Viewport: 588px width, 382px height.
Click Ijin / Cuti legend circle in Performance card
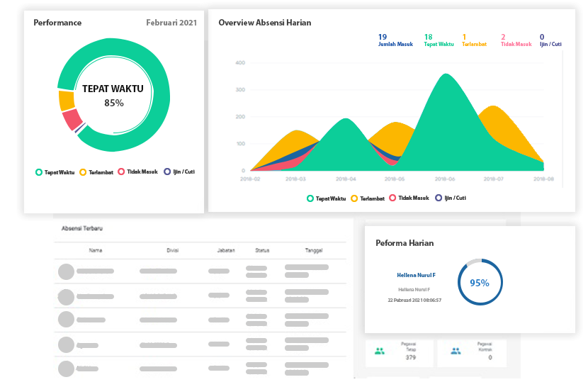pos(167,172)
